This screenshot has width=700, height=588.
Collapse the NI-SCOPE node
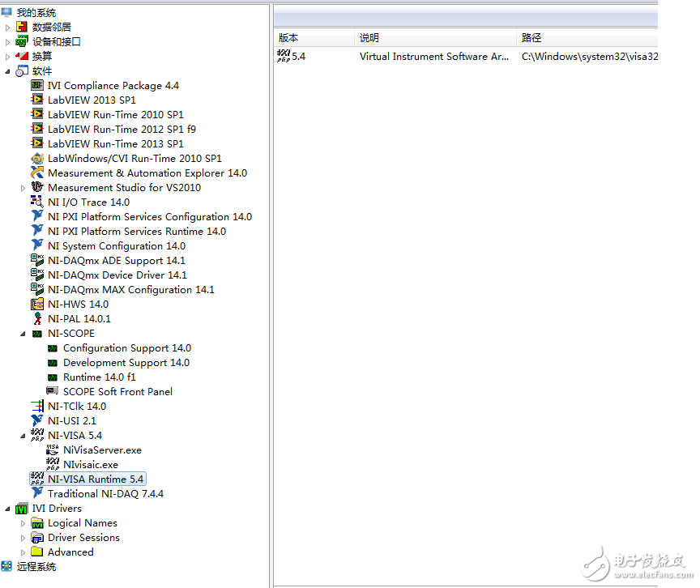point(23,334)
